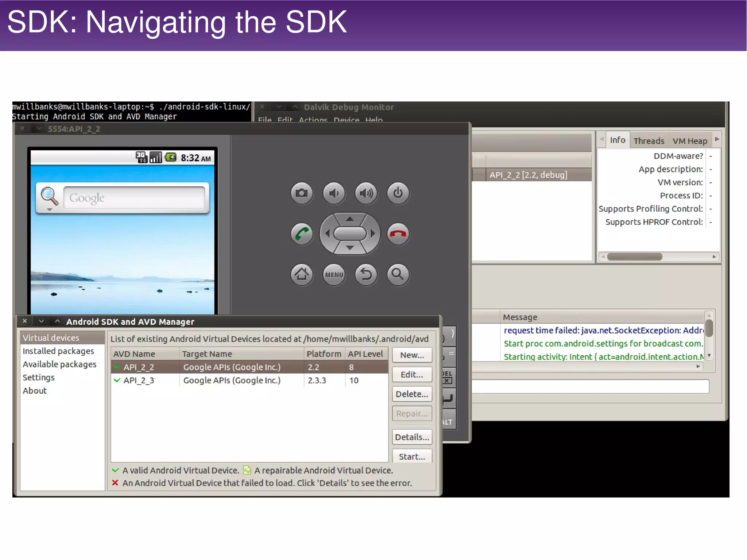
Task: Open Available packages in AVD Manager
Action: tap(59, 364)
